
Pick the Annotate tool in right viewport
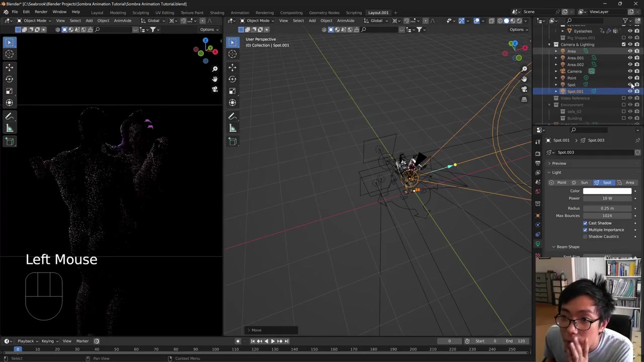tap(232, 116)
